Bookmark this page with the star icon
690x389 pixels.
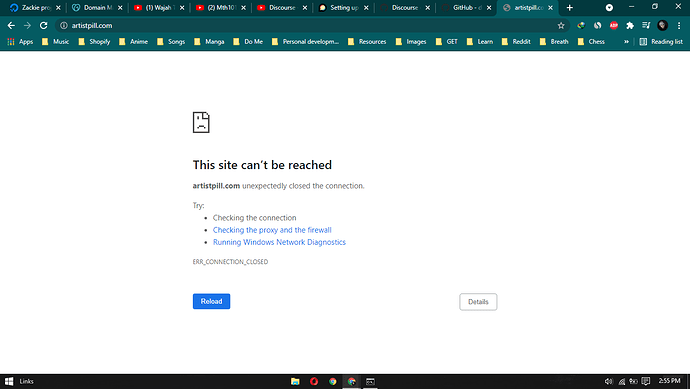pos(561,26)
